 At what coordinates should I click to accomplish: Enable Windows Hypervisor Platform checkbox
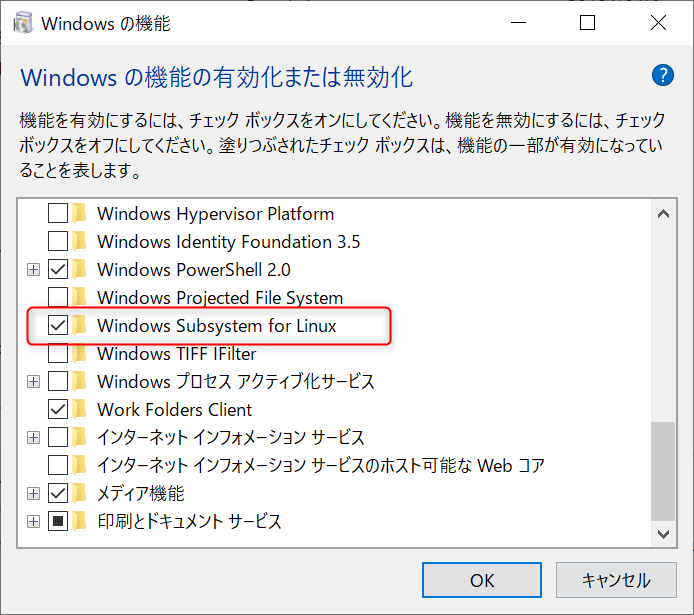(58, 213)
